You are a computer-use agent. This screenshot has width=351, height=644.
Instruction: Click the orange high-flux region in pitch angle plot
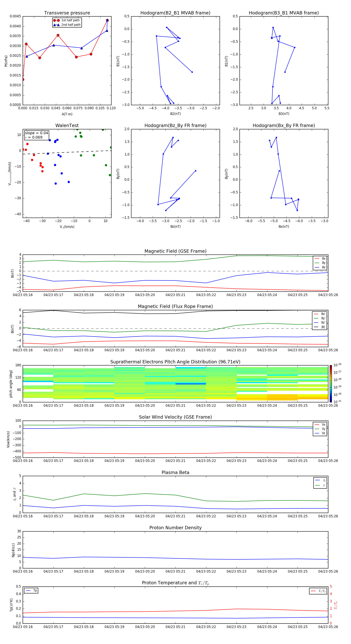pos(282,397)
